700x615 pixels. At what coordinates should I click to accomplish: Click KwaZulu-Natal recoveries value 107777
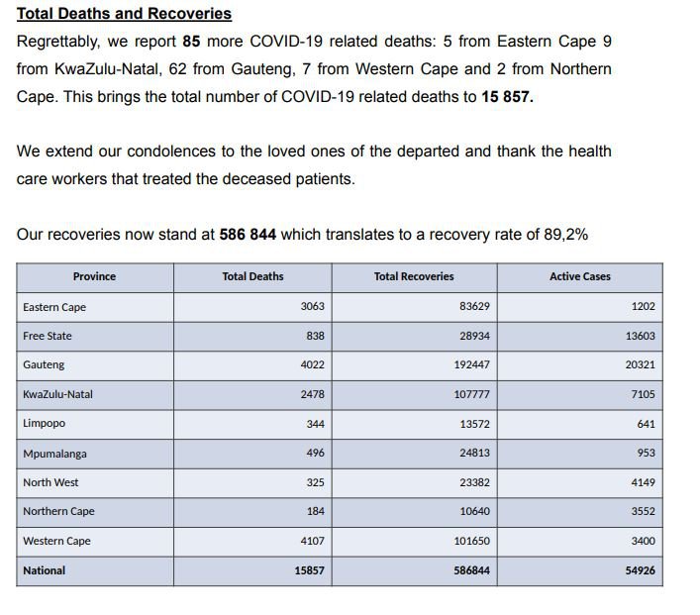pos(472,394)
